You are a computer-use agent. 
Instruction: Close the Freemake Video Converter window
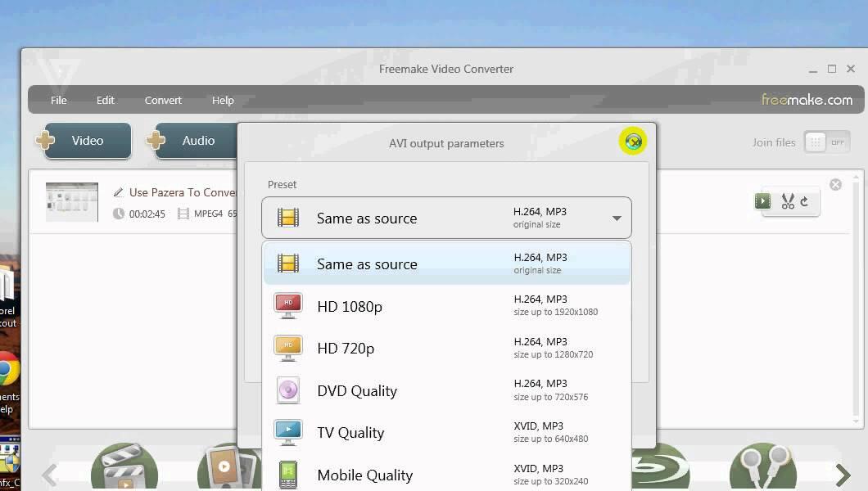[x=851, y=69]
